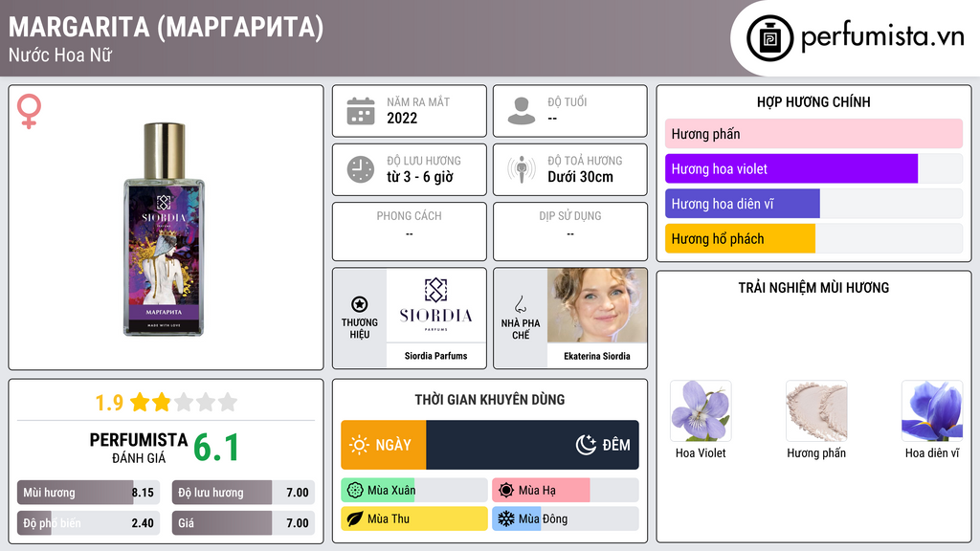Screen dimensions: 980x551
Task: Click the person icon beside Độ tuổi
Action: point(522,111)
